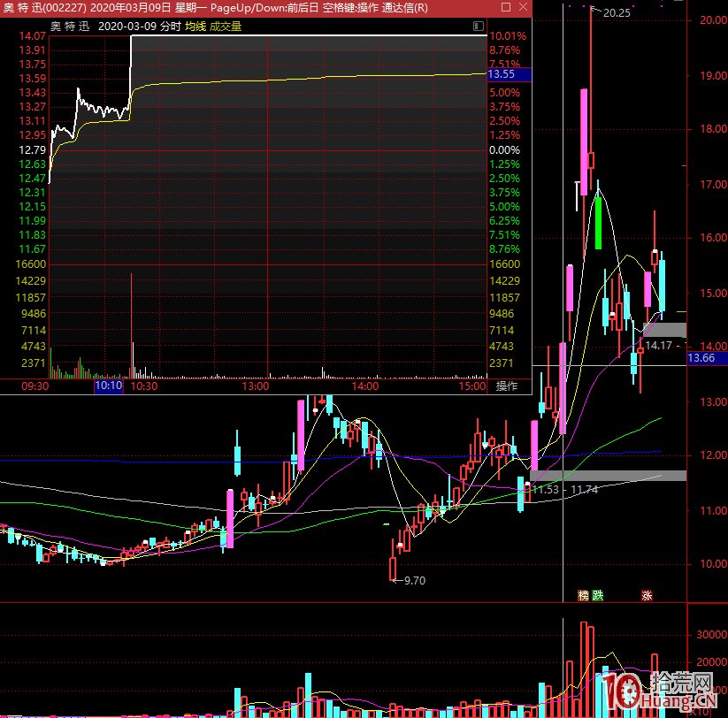The image size is (728, 718).
Task: Click the green daily candlestick after the 20.25 peak
Action: point(599,223)
